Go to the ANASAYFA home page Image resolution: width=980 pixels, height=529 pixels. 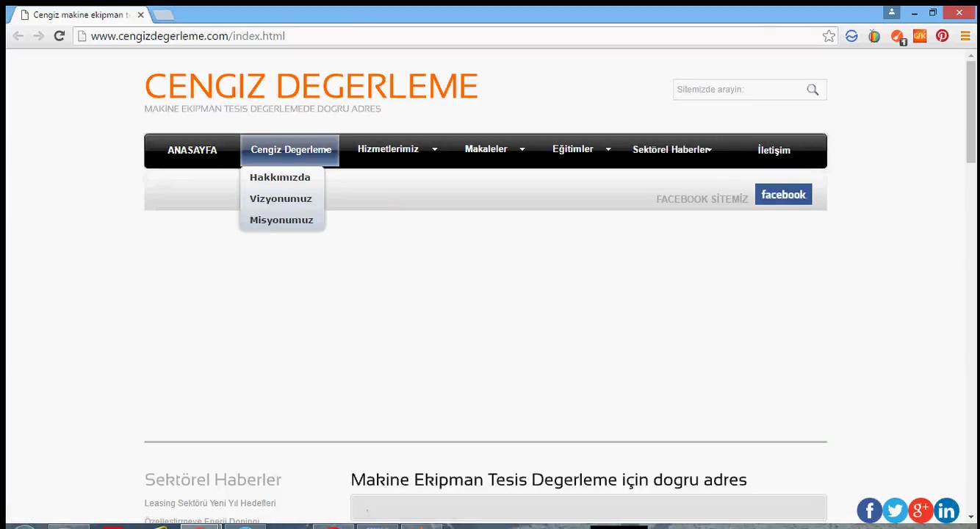pyautogui.click(x=192, y=150)
